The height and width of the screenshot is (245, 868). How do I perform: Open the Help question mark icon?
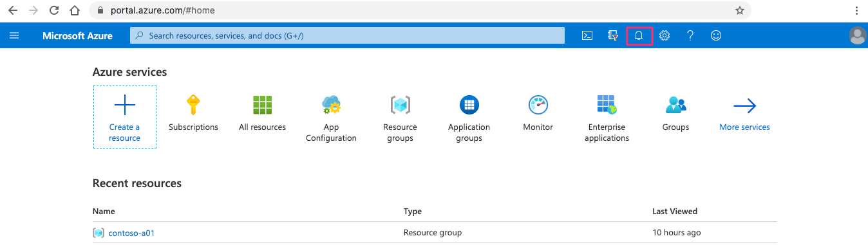click(x=690, y=35)
